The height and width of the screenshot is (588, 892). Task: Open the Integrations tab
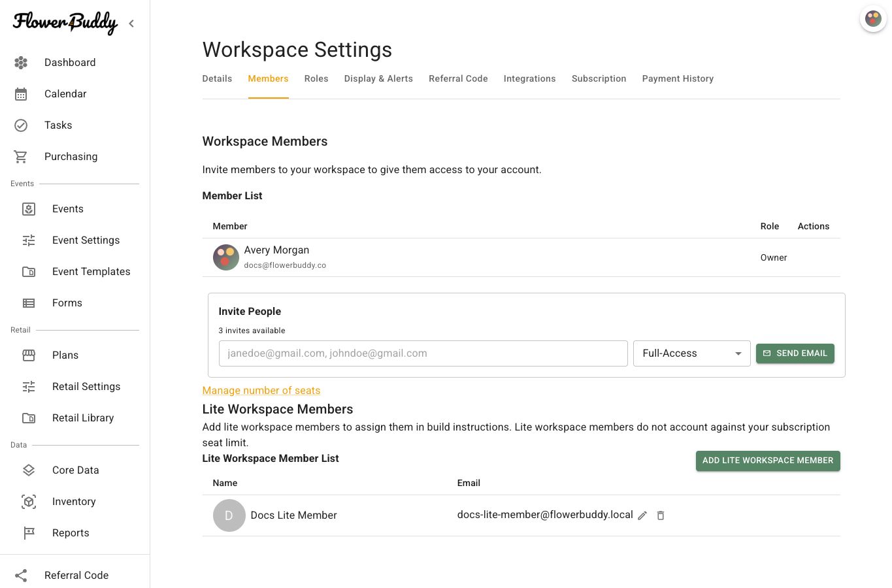pos(529,78)
